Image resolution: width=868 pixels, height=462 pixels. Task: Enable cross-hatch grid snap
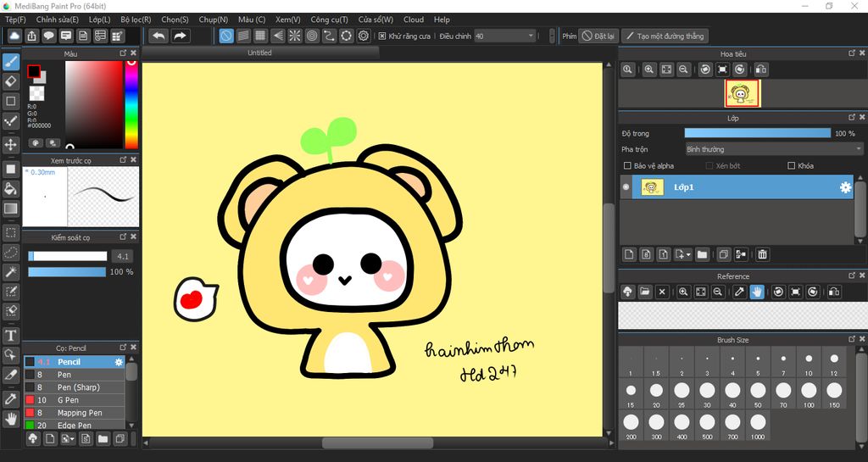click(260, 36)
